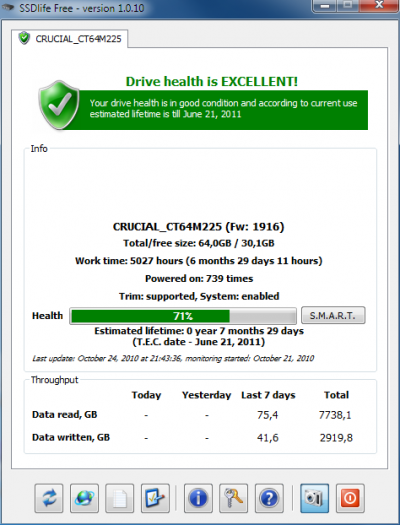Click '(T.E.C. date - June 21, 2011)' text

click(x=199, y=342)
